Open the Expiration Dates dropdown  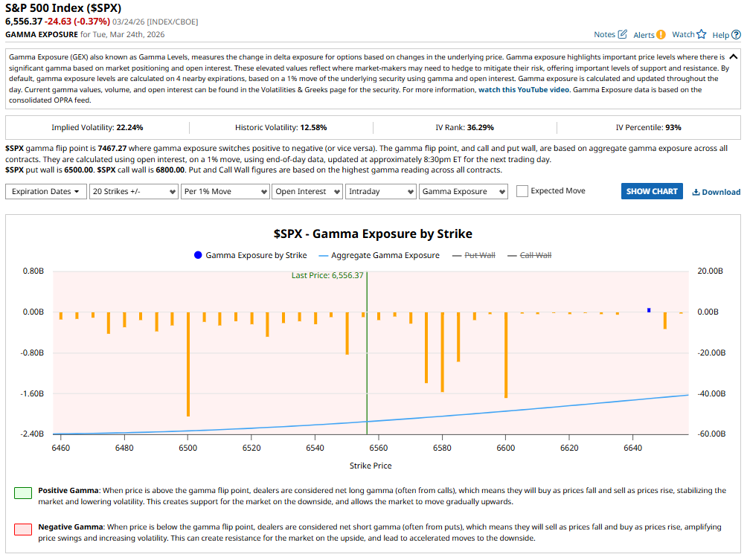coord(45,191)
